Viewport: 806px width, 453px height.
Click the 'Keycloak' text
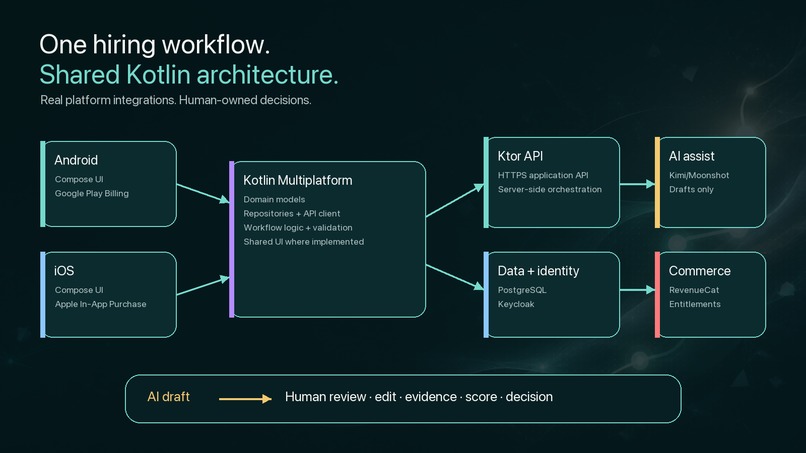pos(516,304)
